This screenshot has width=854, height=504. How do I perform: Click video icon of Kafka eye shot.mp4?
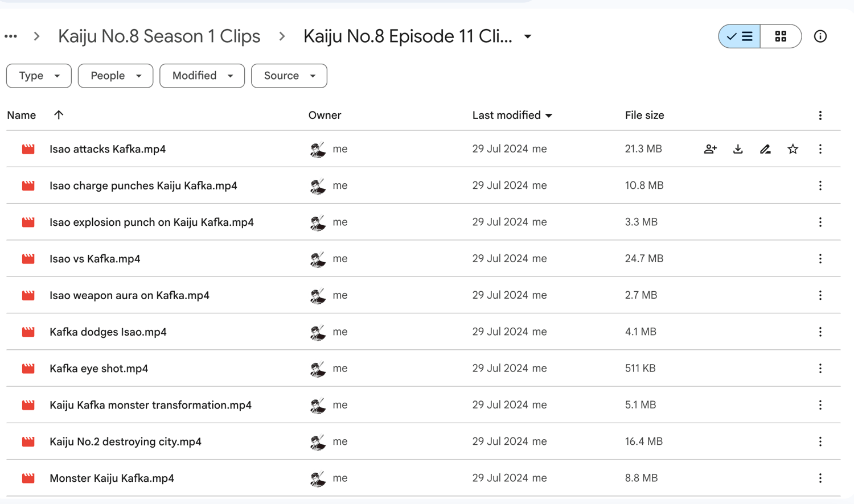[x=28, y=369]
